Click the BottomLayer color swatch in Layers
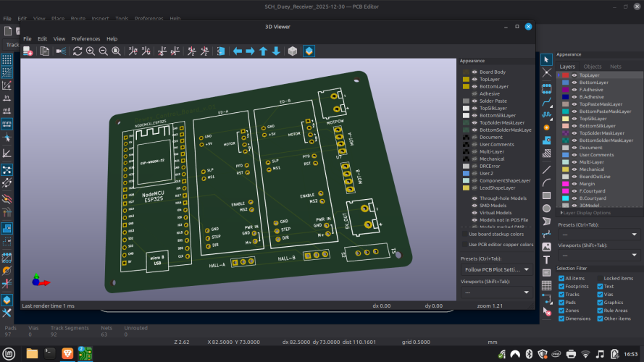 (565, 83)
